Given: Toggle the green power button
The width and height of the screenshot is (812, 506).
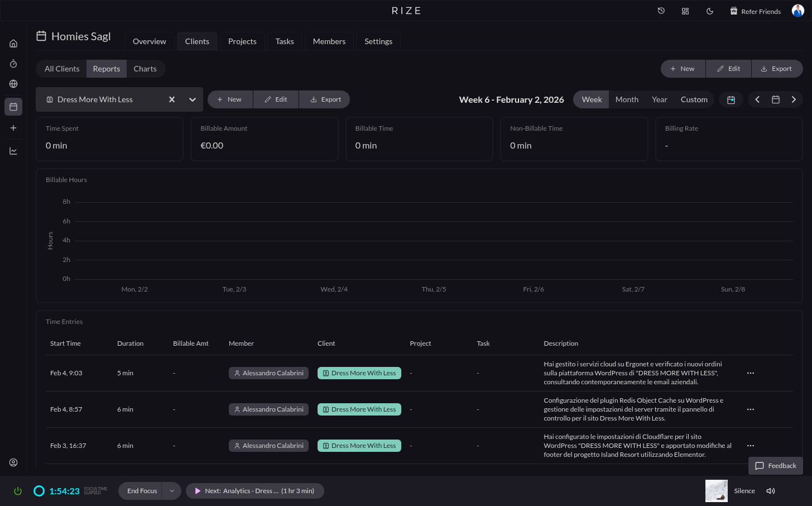Looking at the screenshot, I should pyautogui.click(x=18, y=491).
